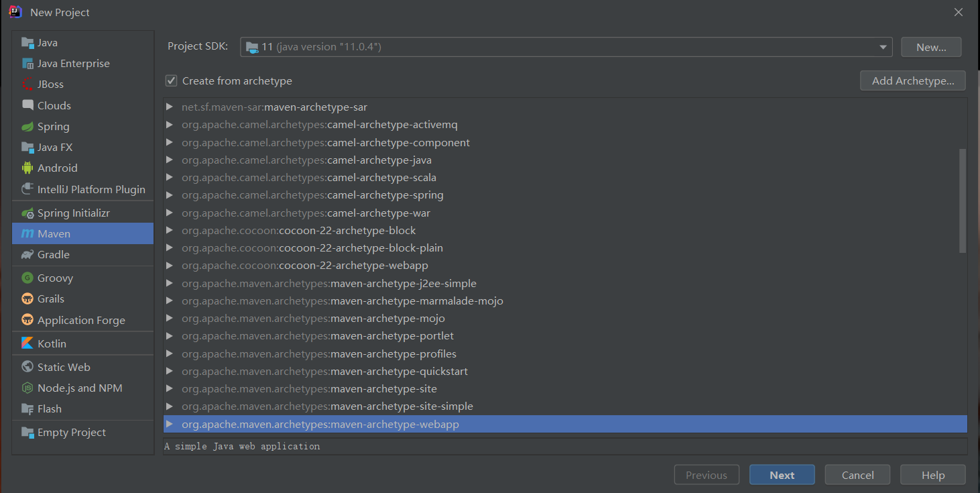Select the Maven project type label
The width and height of the screenshot is (980, 493).
click(x=54, y=234)
